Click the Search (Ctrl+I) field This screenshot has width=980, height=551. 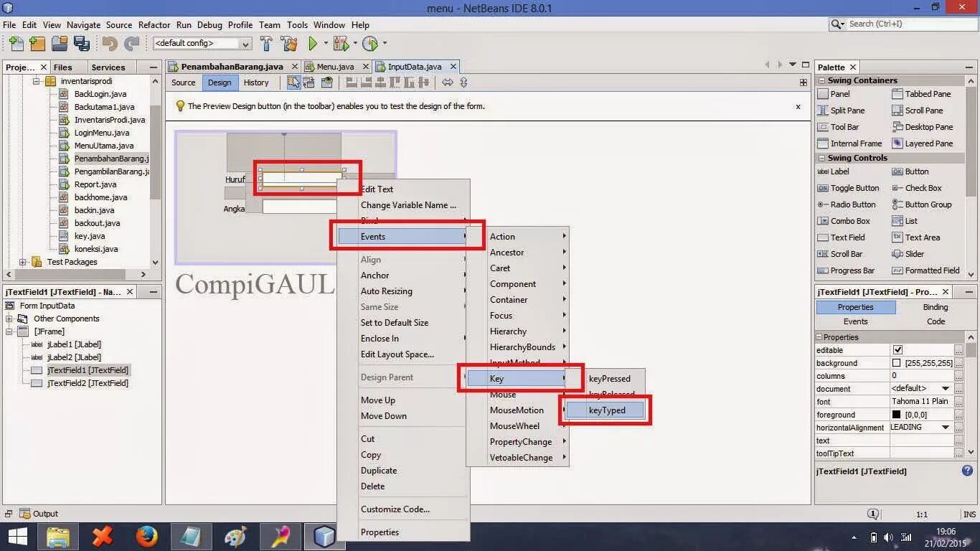[902, 24]
